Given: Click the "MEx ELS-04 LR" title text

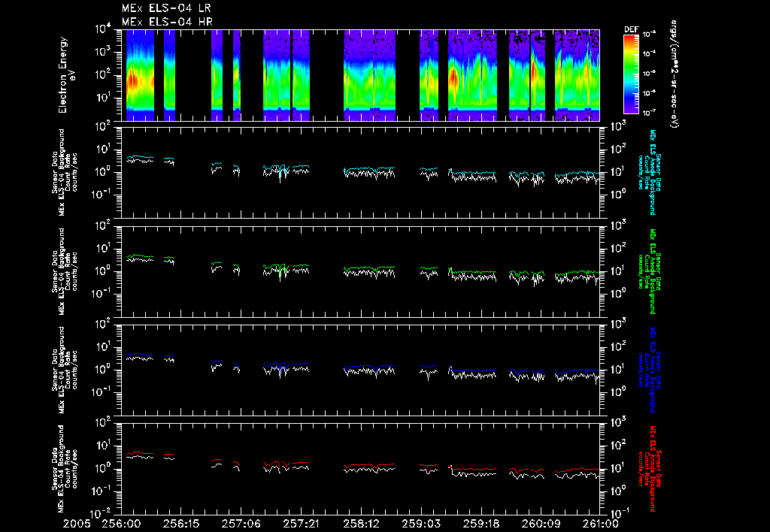Looking at the screenshot, I should tap(166, 8).
